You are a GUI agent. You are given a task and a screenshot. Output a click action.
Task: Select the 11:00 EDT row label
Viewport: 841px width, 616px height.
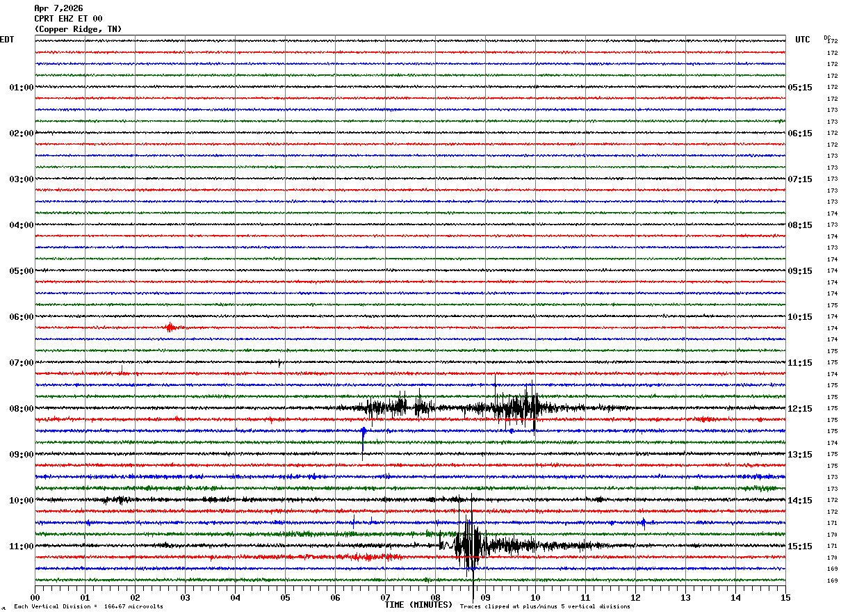tap(22, 546)
